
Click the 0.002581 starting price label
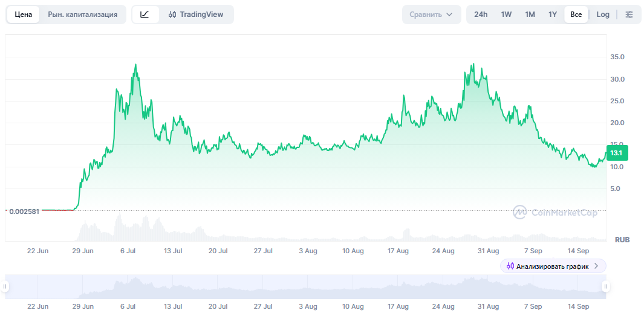tap(24, 211)
